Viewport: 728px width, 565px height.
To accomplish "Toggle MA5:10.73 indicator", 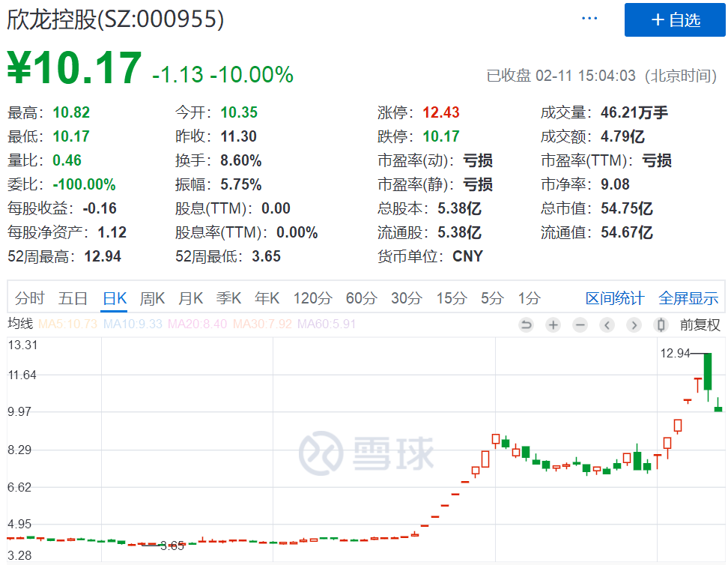I will coord(68,324).
